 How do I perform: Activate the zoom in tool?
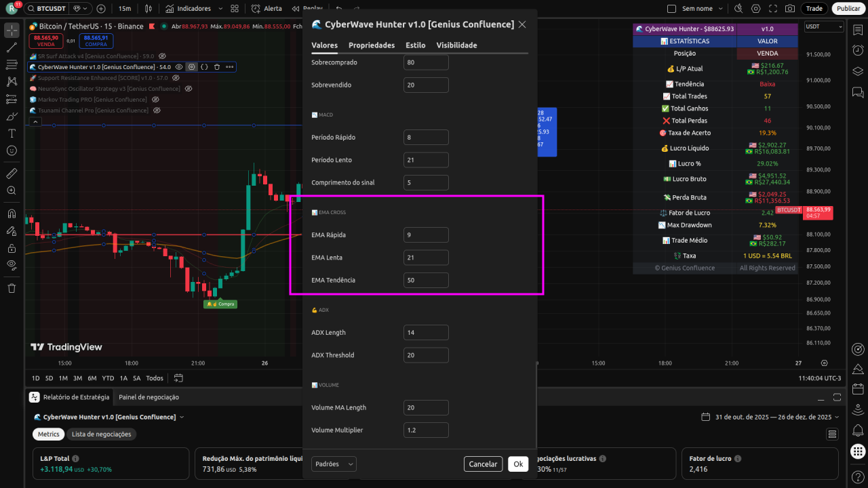12,190
